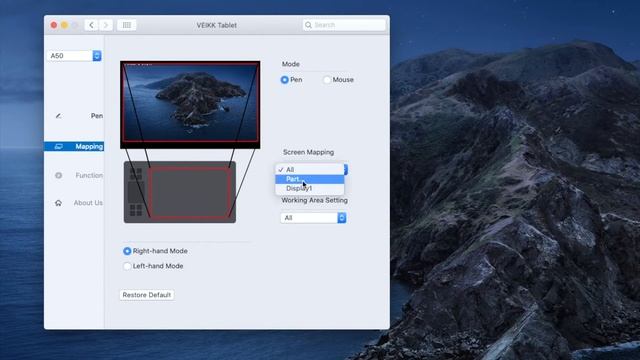The height and width of the screenshot is (360, 640).
Task: Open the Function section in sidebar
Action: point(74,175)
